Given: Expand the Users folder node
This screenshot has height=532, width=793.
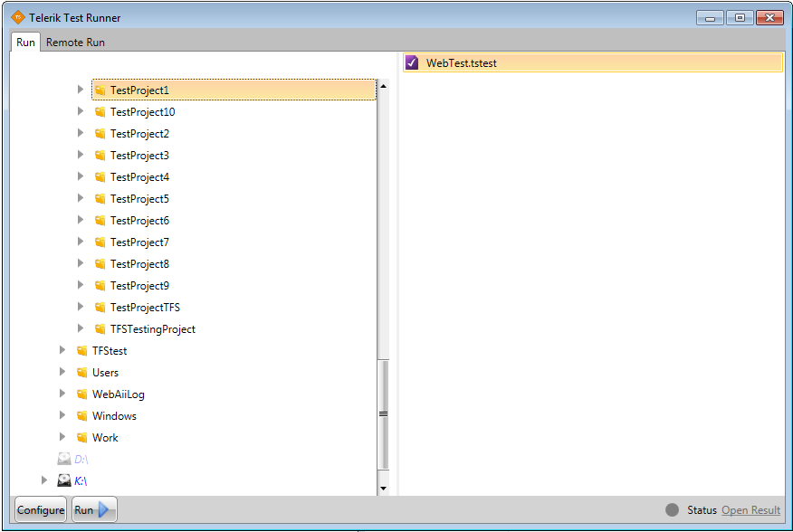Looking at the screenshot, I should click(62, 372).
